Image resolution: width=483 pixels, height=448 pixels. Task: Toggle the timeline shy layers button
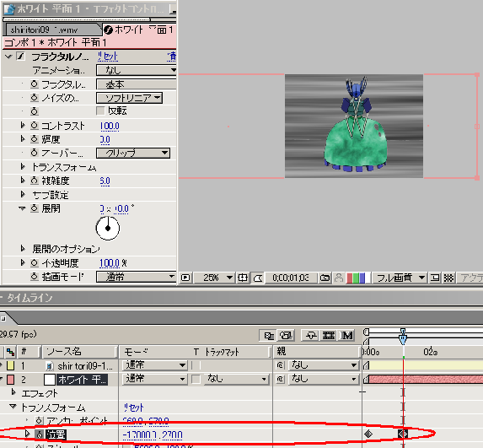pyautogui.click(x=311, y=335)
